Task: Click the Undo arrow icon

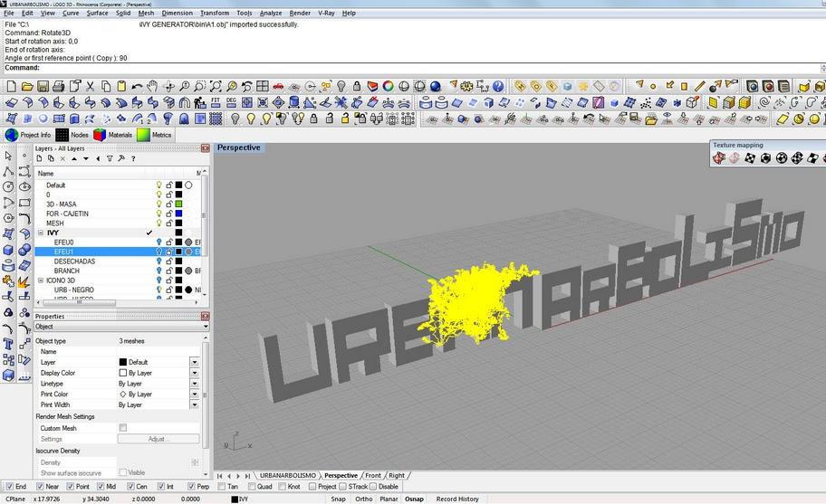Action: [x=137, y=86]
